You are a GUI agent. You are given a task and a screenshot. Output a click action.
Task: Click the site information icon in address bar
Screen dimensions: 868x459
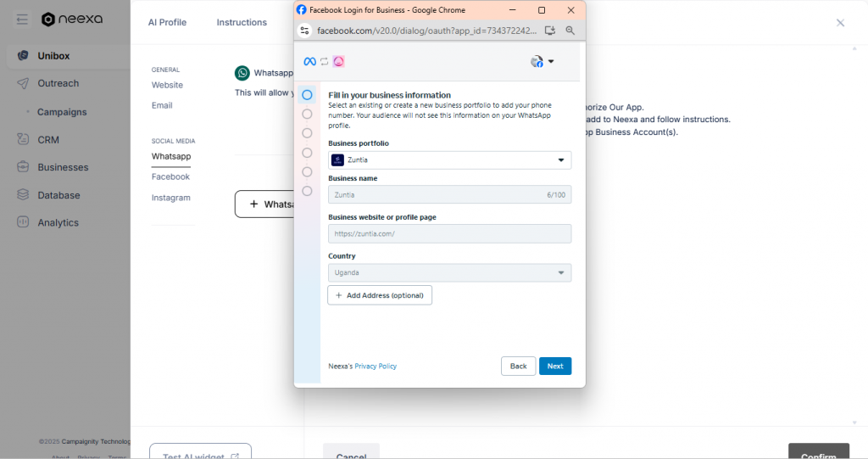[x=304, y=31]
